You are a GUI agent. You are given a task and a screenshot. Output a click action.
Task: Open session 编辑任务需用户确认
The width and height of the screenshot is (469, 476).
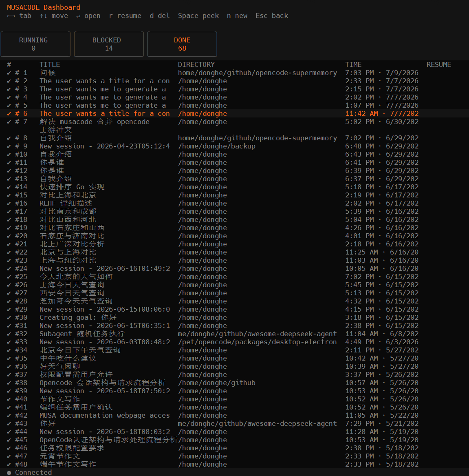(x=234, y=407)
